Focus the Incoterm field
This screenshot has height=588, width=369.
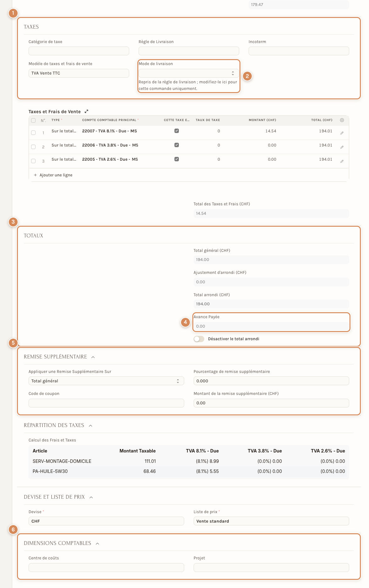(299, 51)
